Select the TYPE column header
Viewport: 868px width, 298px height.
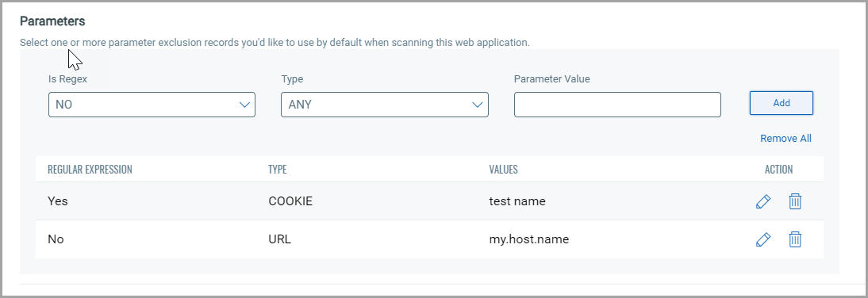click(x=278, y=169)
